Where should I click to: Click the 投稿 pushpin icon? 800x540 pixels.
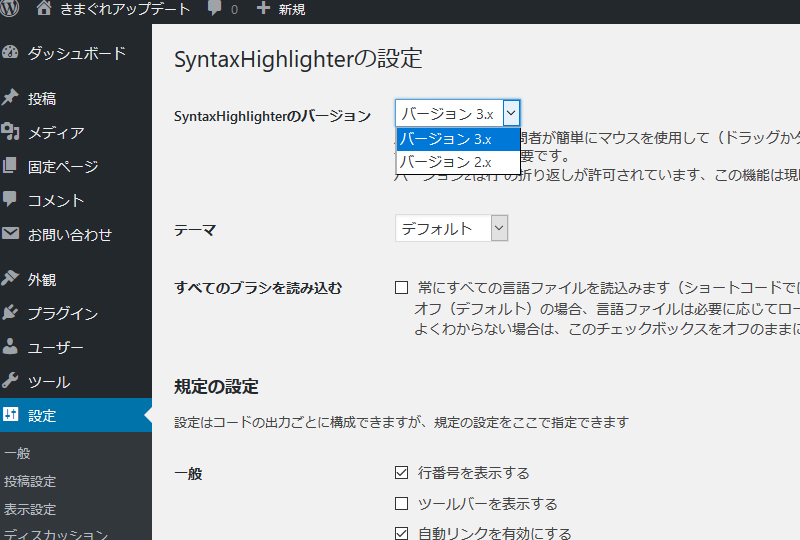click(10, 97)
